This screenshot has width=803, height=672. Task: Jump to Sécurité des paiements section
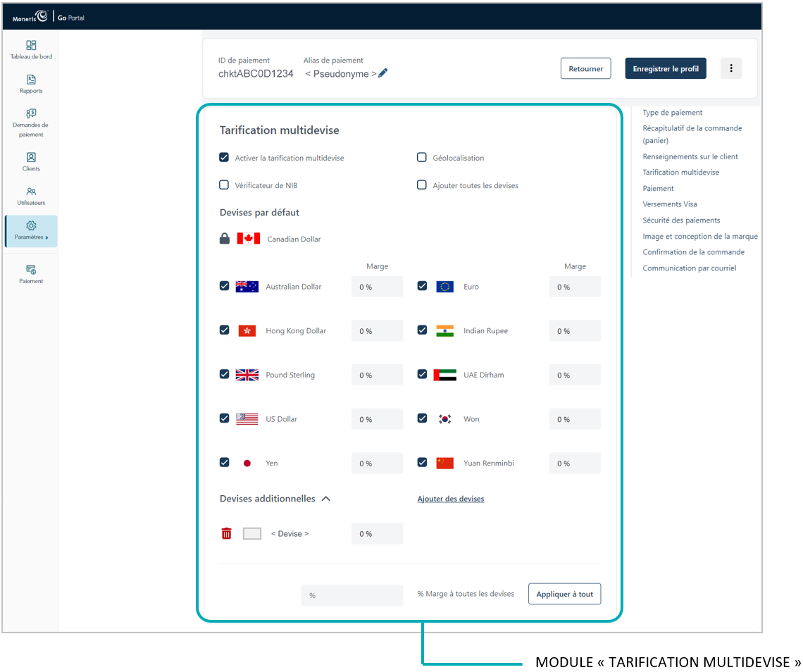click(681, 220)
